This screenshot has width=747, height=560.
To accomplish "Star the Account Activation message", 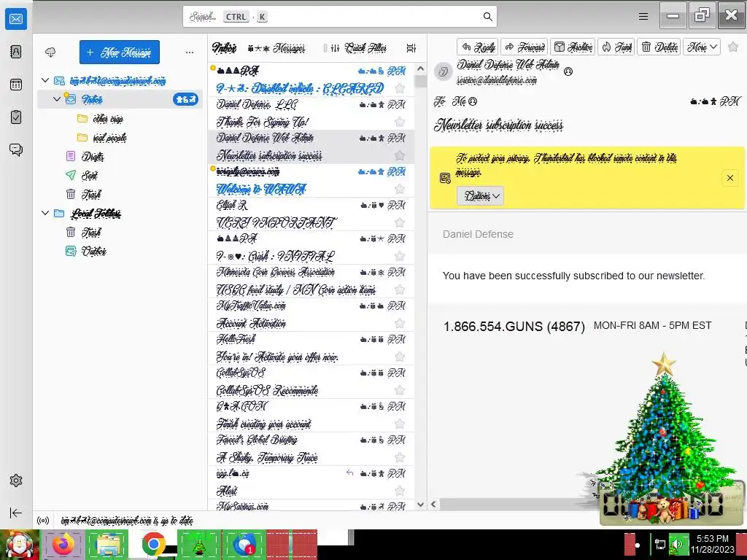I will [400, 323].
